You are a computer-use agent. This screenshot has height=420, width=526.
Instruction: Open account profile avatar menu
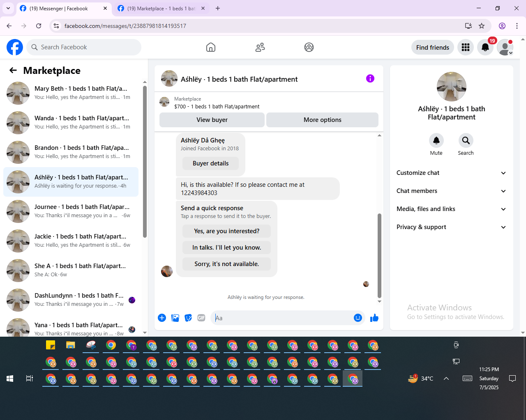505,47
